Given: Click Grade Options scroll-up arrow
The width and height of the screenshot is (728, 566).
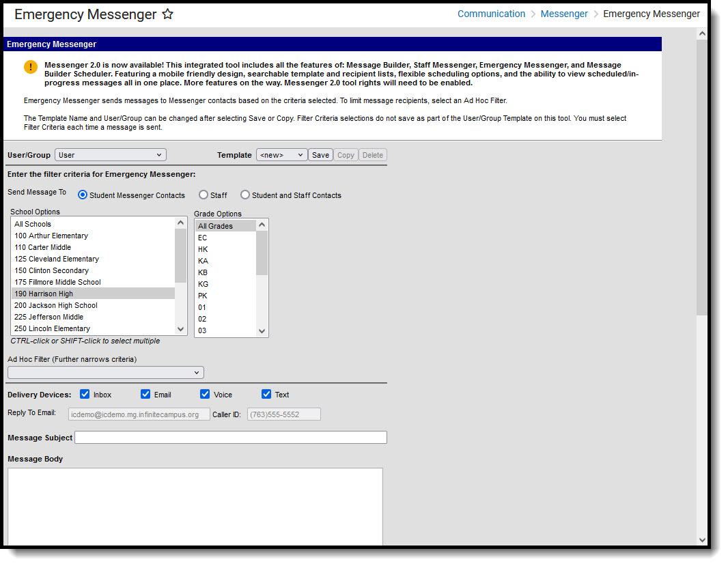Looking at the screenshot, I should (x=262, y=225).
